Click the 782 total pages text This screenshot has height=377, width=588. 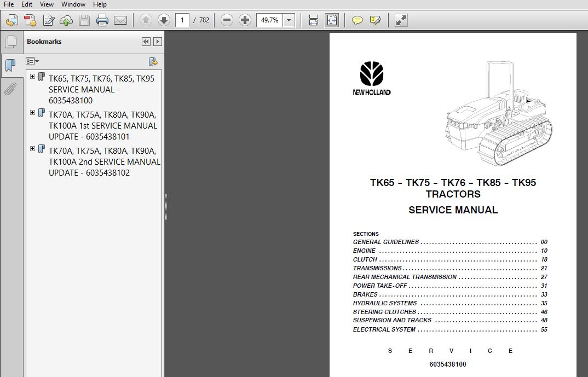(x=204, y=20)
